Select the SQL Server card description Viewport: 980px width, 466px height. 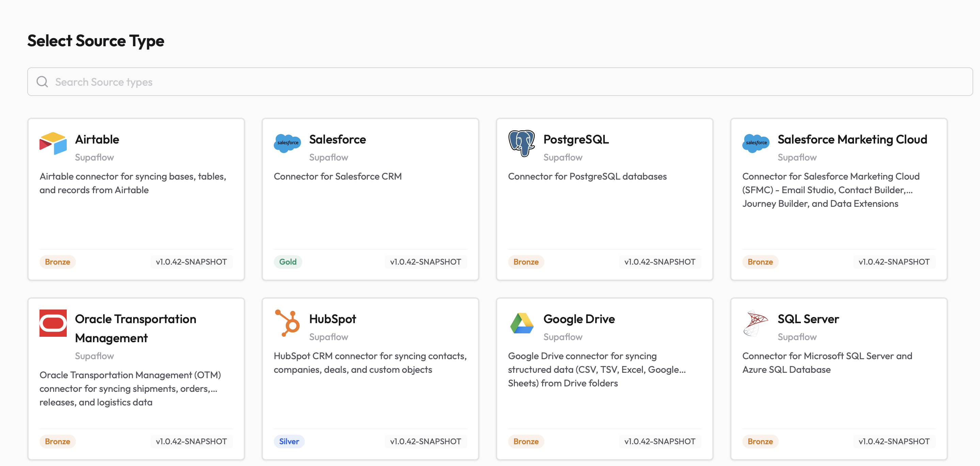[x=827, y=363]
